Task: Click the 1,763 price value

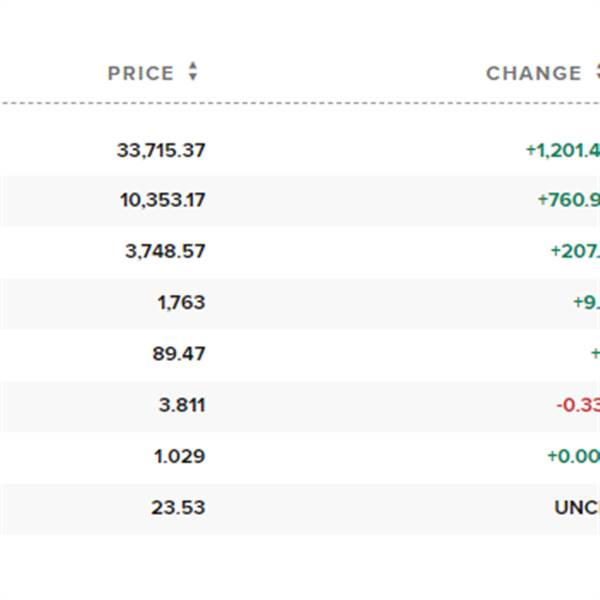Action: tap(181, 302)
